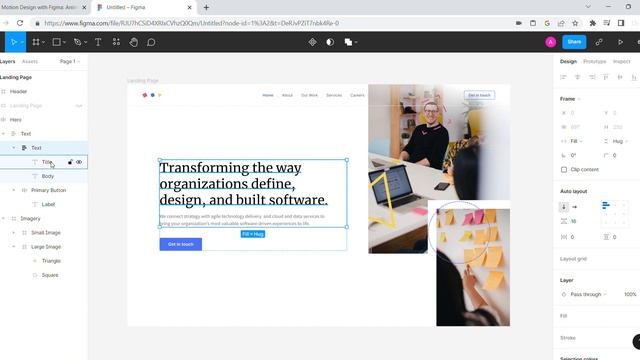Image resolution: width=640 pixels, height=360 pixels.
Task: Open the Frame tool dropdown arrow
Action: (43, 42)
